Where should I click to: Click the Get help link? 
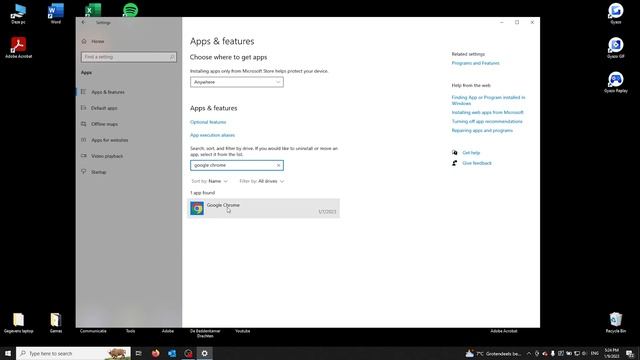point(471,153)
